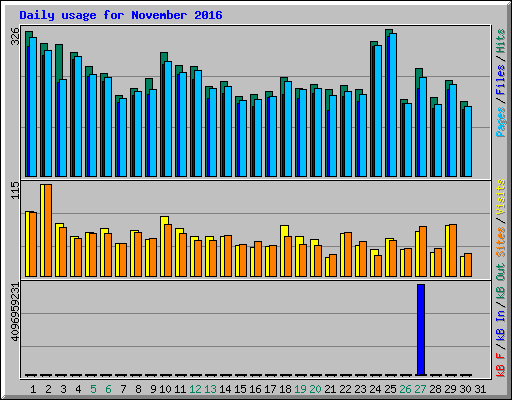The image size is (512, 400).
Task: Click the orange sites bar for day 1
Action: [x=33, y=244]
